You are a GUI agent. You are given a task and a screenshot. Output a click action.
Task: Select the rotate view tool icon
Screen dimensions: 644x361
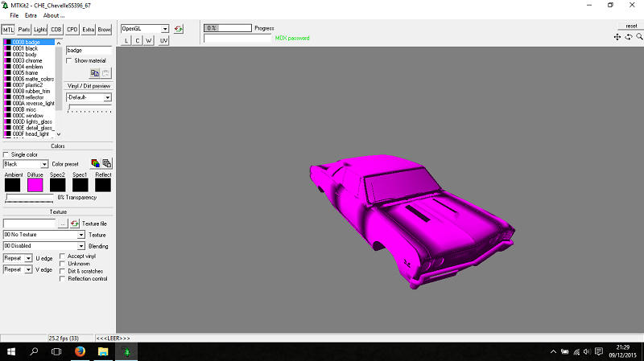[629, 37]
